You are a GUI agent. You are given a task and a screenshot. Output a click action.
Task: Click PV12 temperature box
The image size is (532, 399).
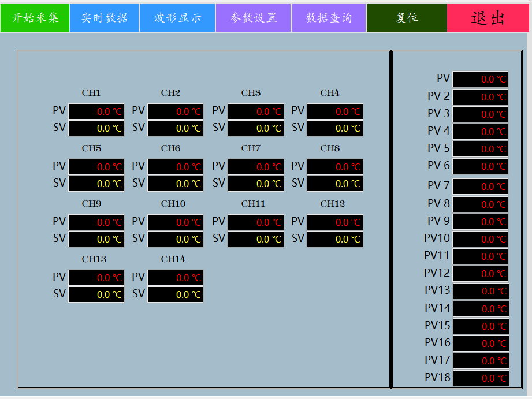coord(481,274)
